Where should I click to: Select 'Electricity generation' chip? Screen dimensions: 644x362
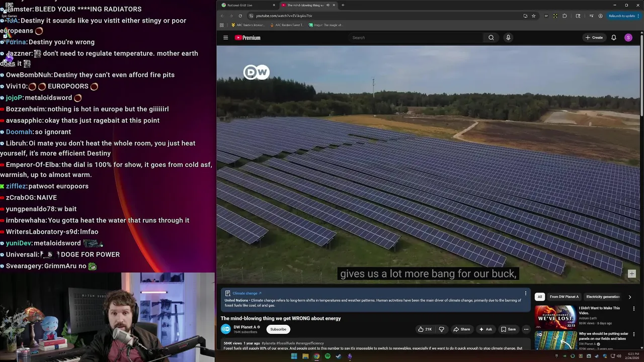(603, 297)
